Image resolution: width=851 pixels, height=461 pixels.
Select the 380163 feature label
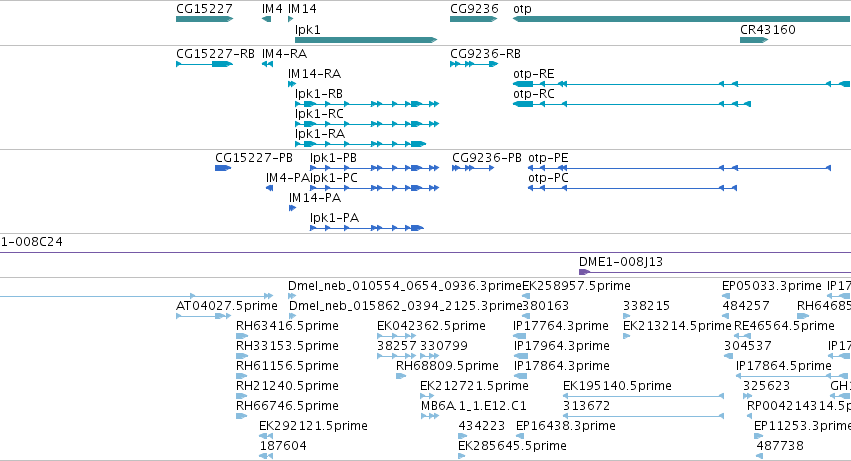tap(545, 306)
